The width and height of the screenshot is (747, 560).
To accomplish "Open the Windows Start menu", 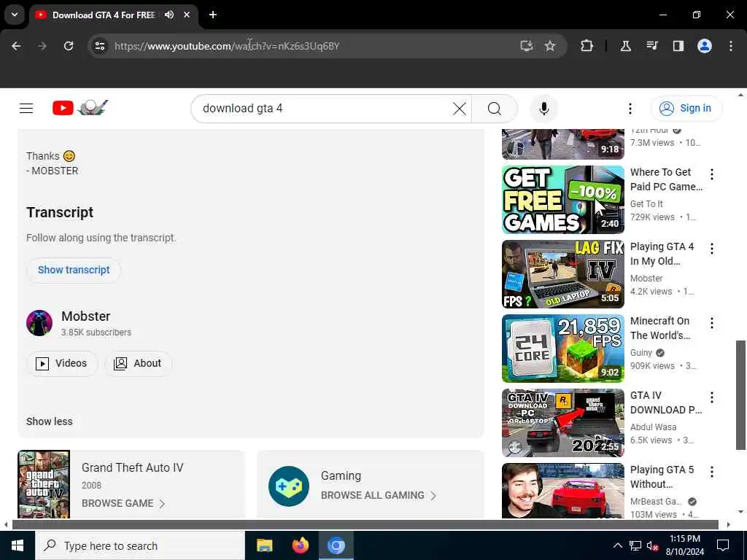I will [x=18, y=545].
